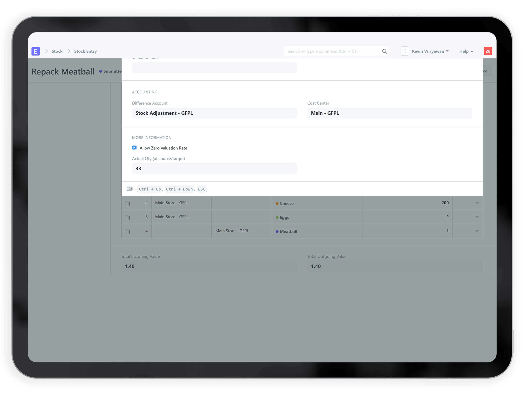Expand the Eggs row dropdown arrow
This screenshot has height=399, width=532.
click(477, 217)
